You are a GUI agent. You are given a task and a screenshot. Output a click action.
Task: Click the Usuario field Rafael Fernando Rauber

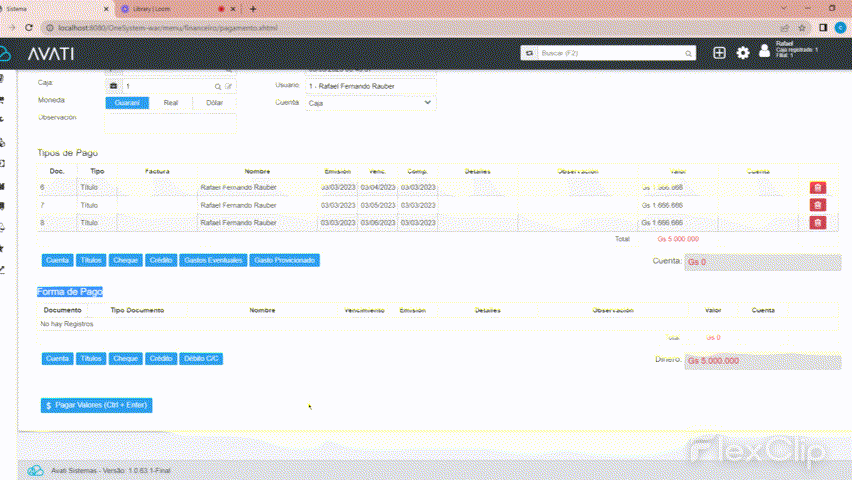point(371,86)
